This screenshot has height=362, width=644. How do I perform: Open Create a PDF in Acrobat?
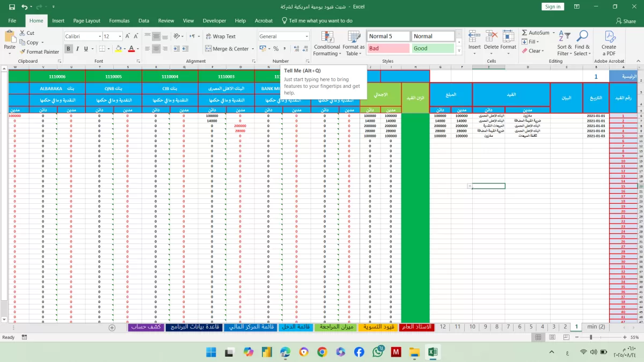(x=609, y=43)
